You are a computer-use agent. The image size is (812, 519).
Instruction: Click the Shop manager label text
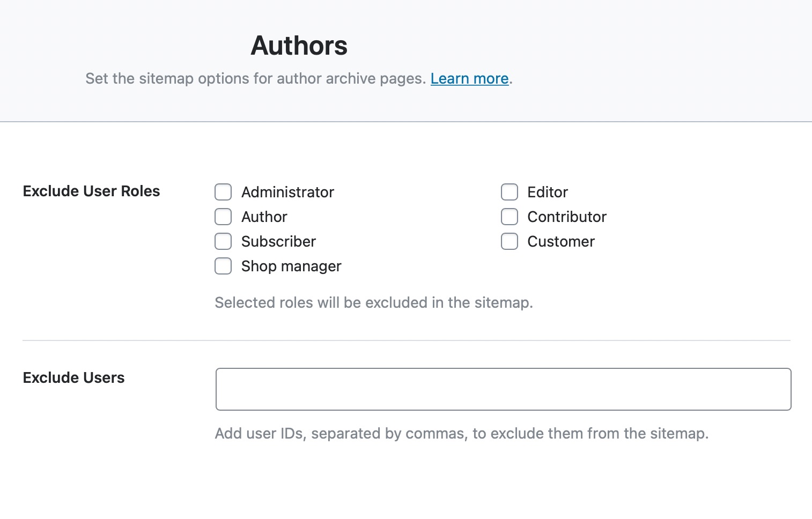pyautogui.click(x=291, y=266)
